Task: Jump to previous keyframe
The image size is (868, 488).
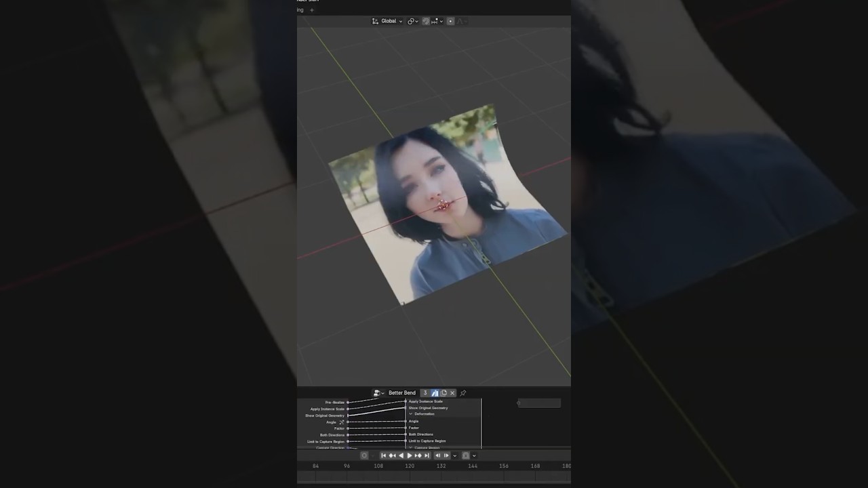Action: [393, 455]
